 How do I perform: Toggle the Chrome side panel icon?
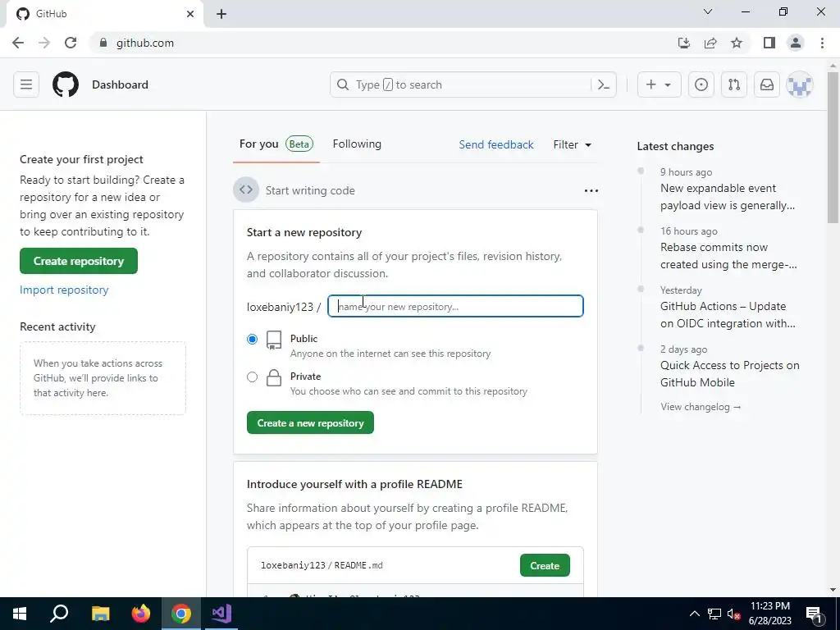point(769,43)
